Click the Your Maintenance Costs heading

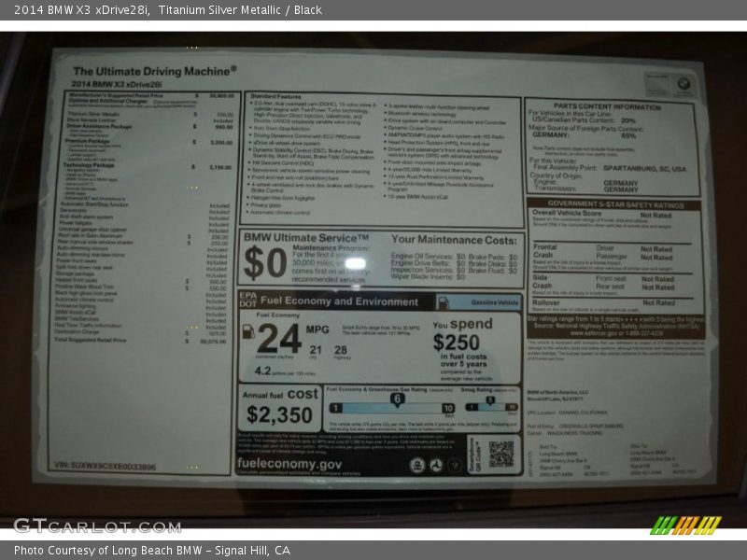pos(454,240)
